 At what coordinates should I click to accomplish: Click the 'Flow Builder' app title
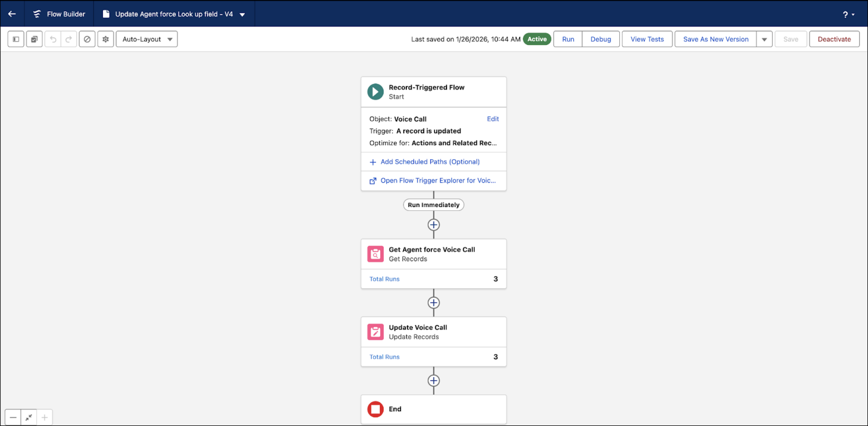click(x=66, y=14)
